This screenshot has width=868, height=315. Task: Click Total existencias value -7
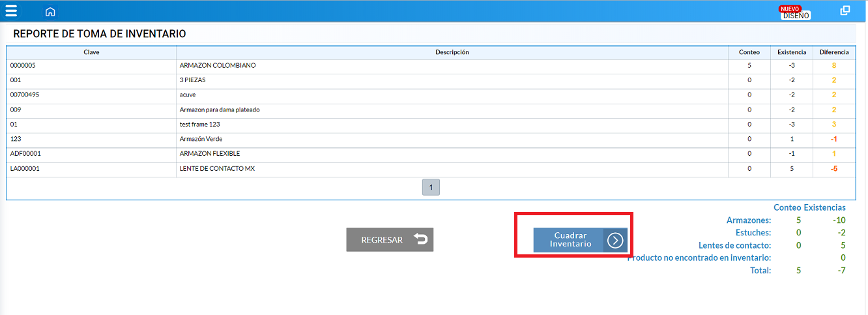841,270
